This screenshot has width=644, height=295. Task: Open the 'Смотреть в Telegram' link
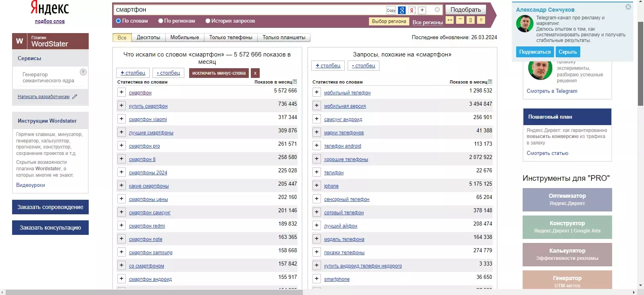coord(552,91)
